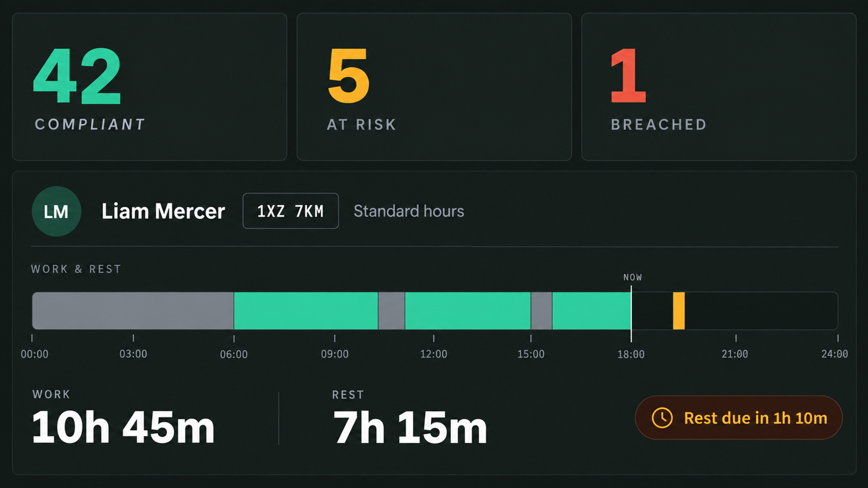Open the Rest due in 1h 10m alert
Viewport: 868px width, 488px height.
tap(739, 417)
